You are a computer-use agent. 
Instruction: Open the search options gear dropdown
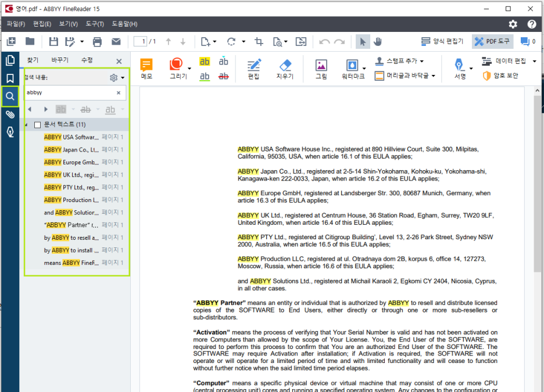point(117,78)
